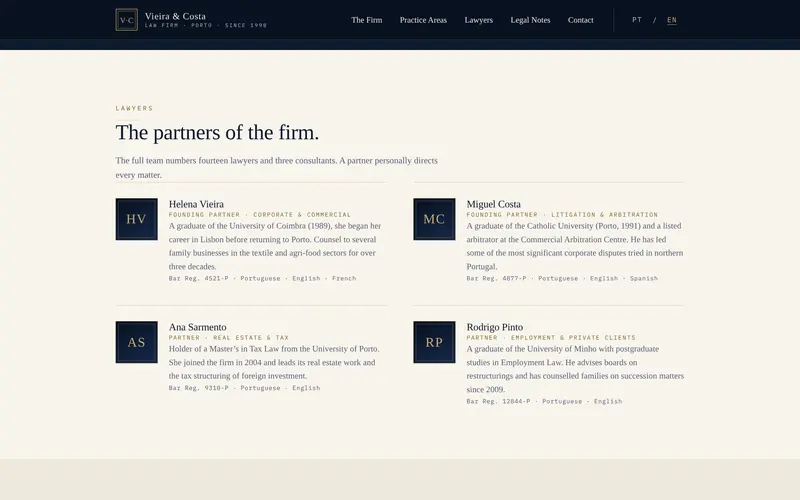
Task: Open the Vieira & Costa home link
Action: click(175, 16)
